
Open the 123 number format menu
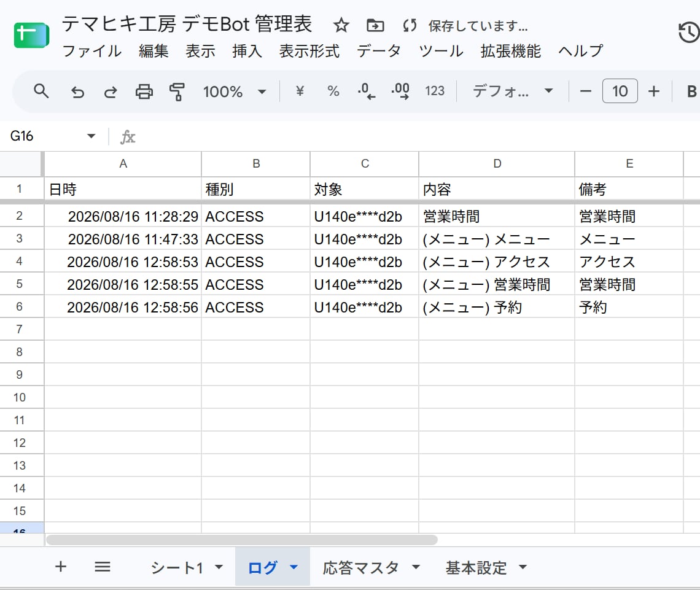(435, 91)
